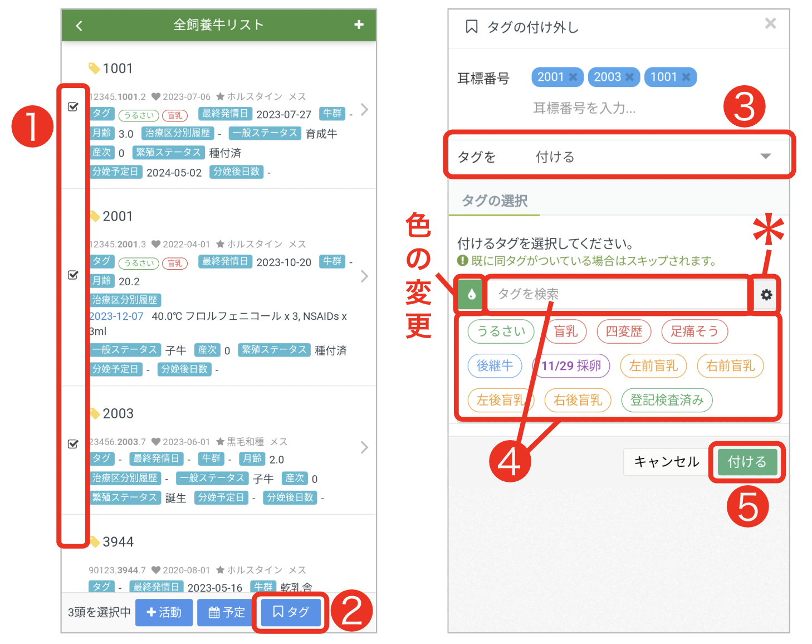This screenshot has height=644, width=812.
Task: Focus the 耳標番号を入力 field
Action: click(x=584, y=108)
